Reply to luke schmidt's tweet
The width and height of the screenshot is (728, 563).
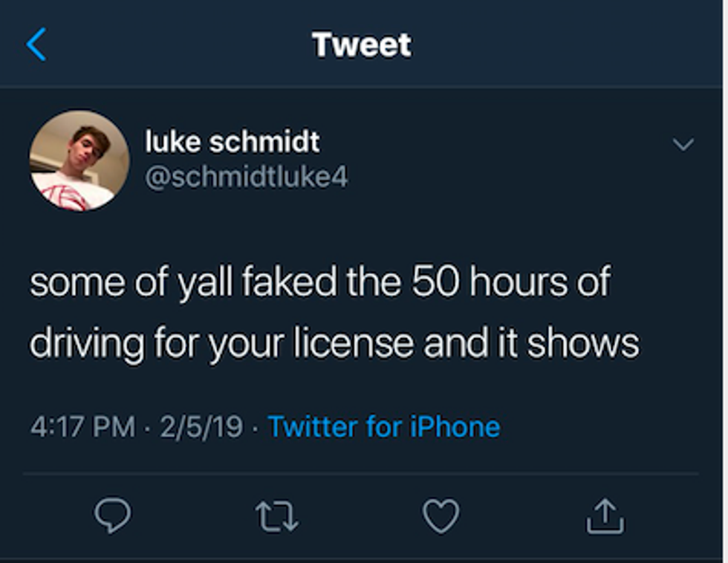[113, 515]
